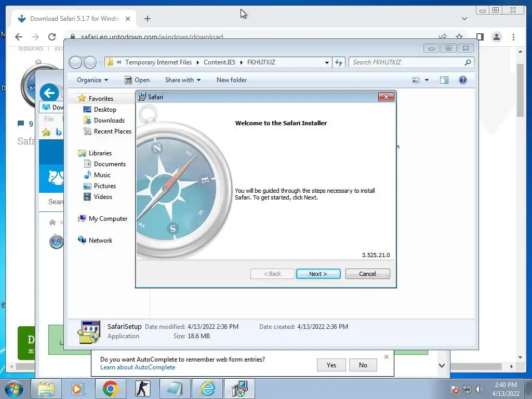
Task: Expand the Share with menu
Action: (183, 80)
